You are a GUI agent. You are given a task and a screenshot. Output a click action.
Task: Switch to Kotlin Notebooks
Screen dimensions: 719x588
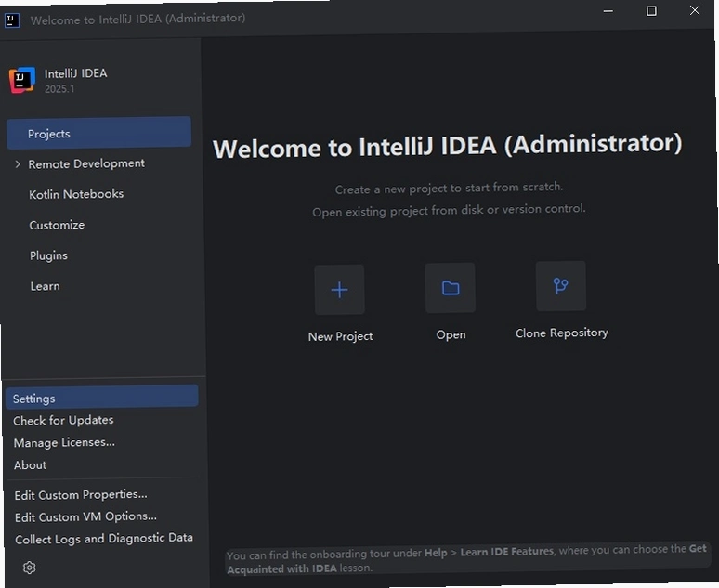click(x=76, y=194)
